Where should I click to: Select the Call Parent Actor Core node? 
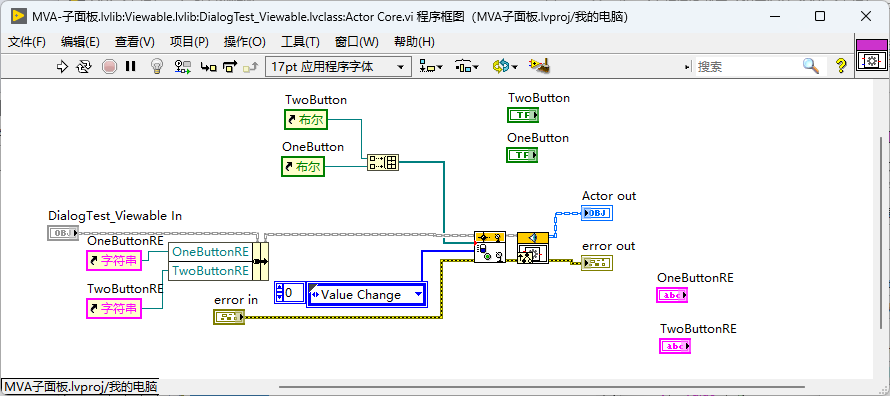point(533,247)
